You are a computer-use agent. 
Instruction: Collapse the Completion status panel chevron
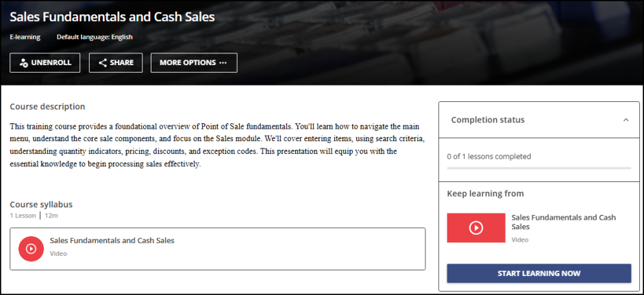(626, 120)
